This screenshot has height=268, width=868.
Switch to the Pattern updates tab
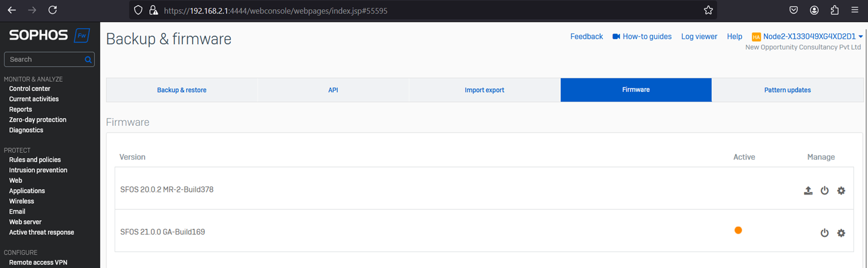787,90
